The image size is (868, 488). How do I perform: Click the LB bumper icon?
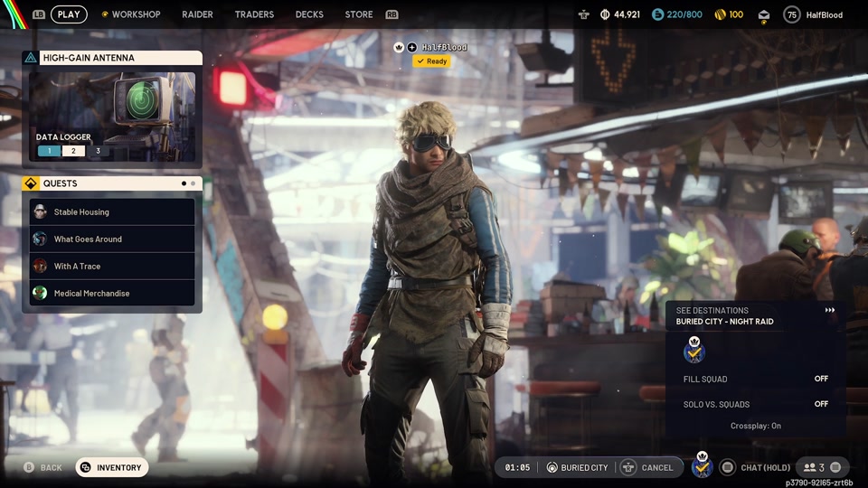tap(38, 14)
